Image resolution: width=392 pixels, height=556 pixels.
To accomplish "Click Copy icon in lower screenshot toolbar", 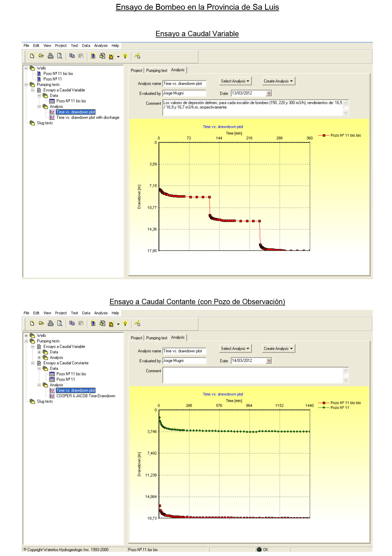I will click(x=72, y=324).
